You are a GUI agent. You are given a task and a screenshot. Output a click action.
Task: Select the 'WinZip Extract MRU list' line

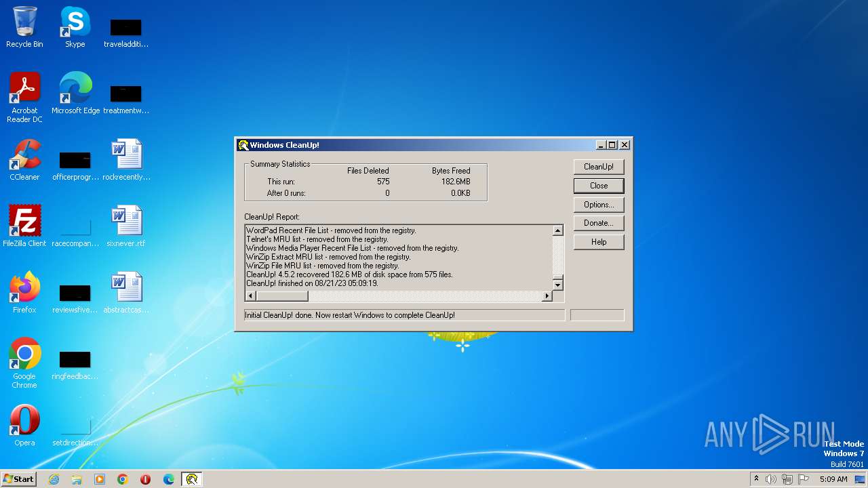pyautogui.click(x=328, y=257)
